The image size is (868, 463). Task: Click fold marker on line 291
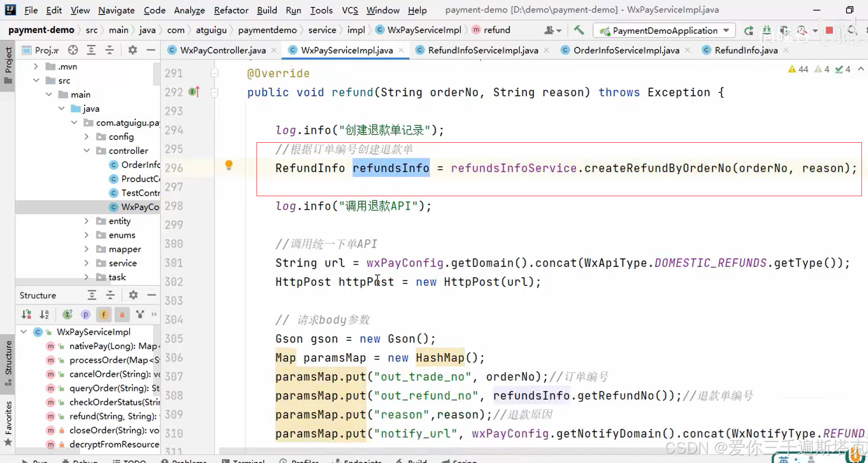point(214,73)
